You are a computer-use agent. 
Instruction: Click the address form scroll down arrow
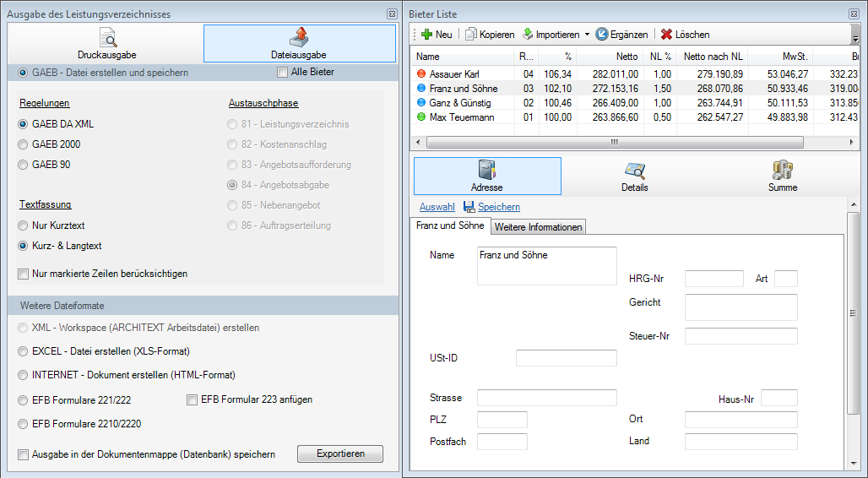click(x=853, y=464)
